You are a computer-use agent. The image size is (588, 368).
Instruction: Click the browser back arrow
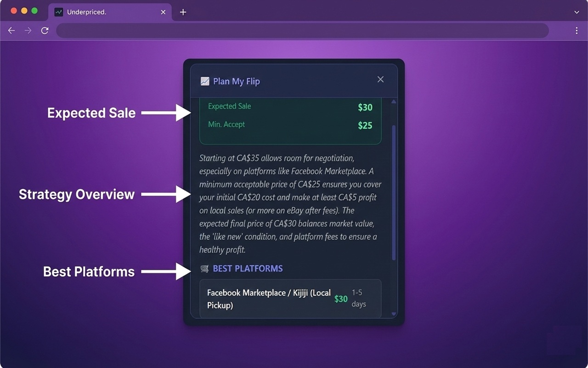(11, 30)
